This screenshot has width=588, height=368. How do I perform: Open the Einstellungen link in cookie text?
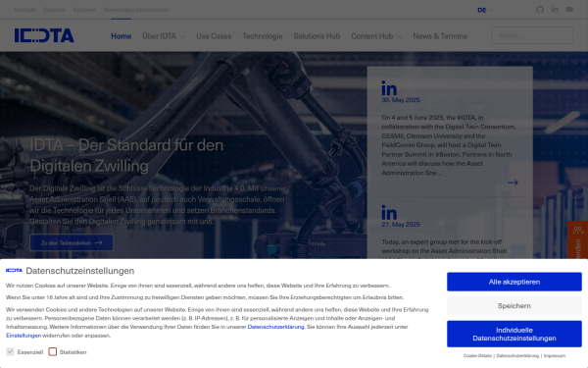(x=24, y=336)
